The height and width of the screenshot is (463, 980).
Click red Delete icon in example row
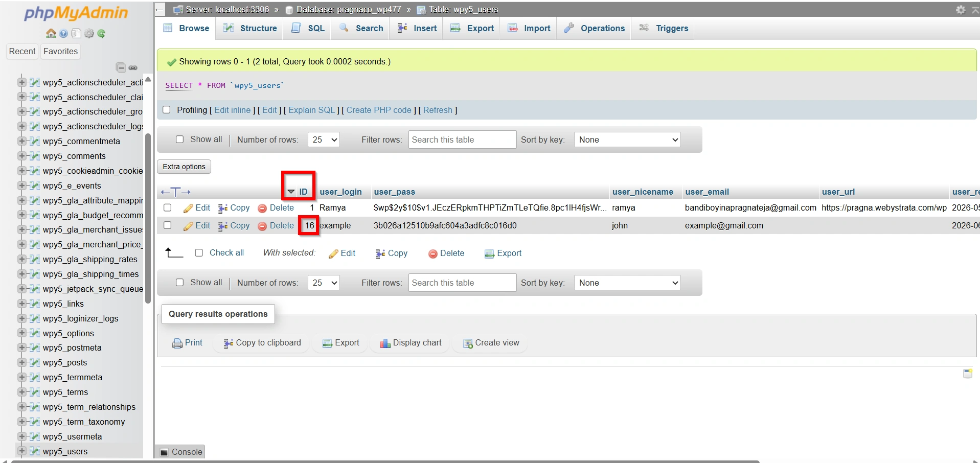pyautogui.click(x=262, y=226)
